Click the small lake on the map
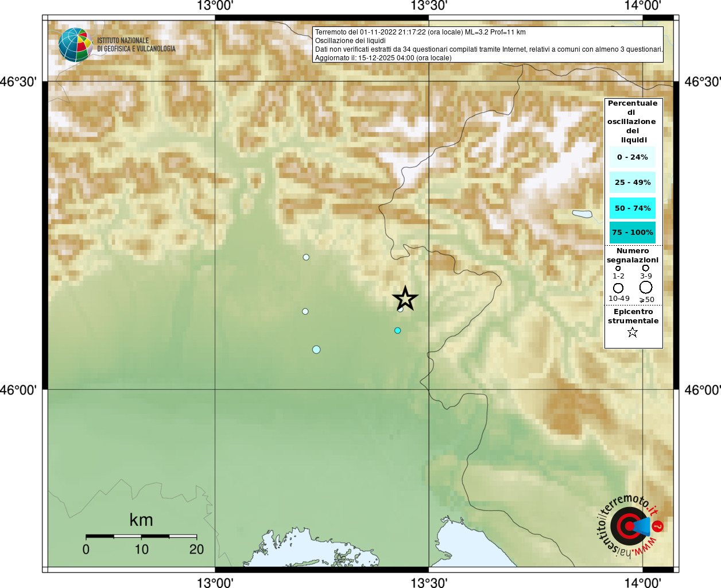Image resolution: width=721 pixels, height=588 pixels. pyautogui.click(x=582, y=214)
